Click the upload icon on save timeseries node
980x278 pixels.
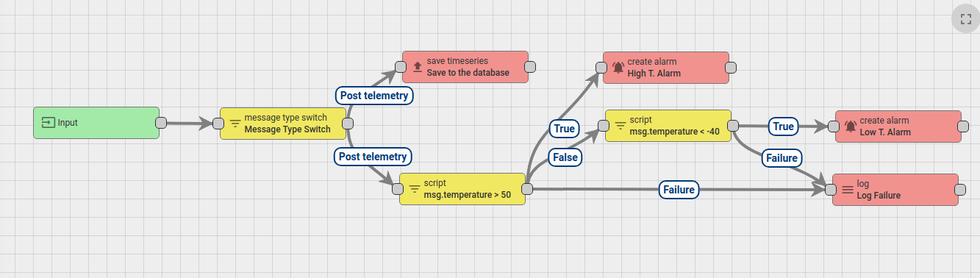pyautogui.click(x=418, y=67)
